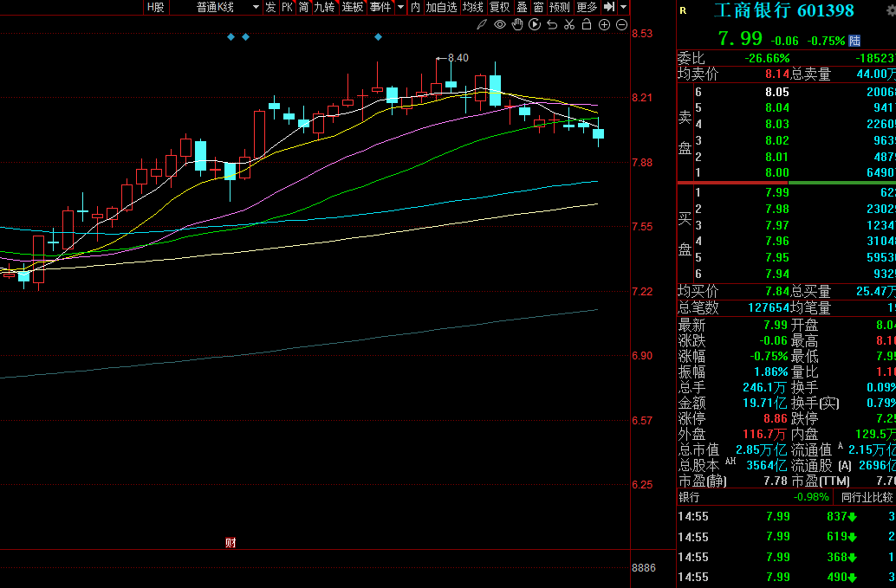Click the red 财 marker on timeline
This screenshot has width=896, height=588.
click(230, 543)
